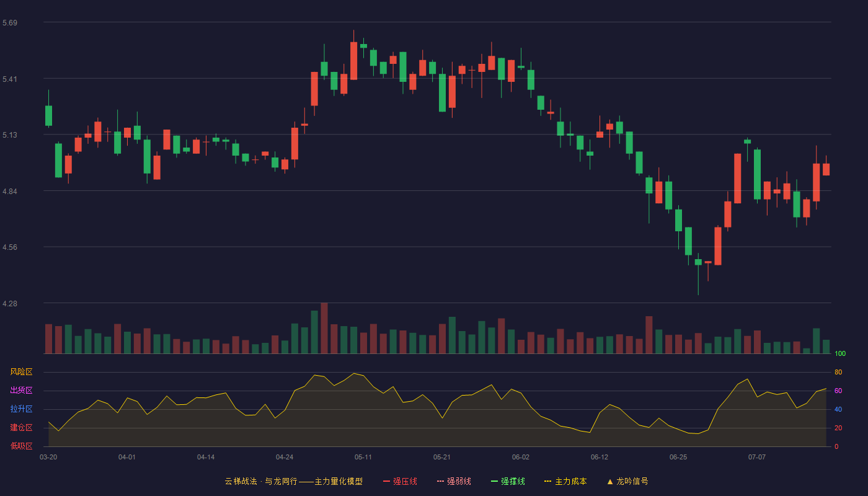The height and width of the screenshot is (496, 868).
Task: Click the lowest candlestick with long wick near 06-25
Action: pyautogui.click(x=698, y=273)
